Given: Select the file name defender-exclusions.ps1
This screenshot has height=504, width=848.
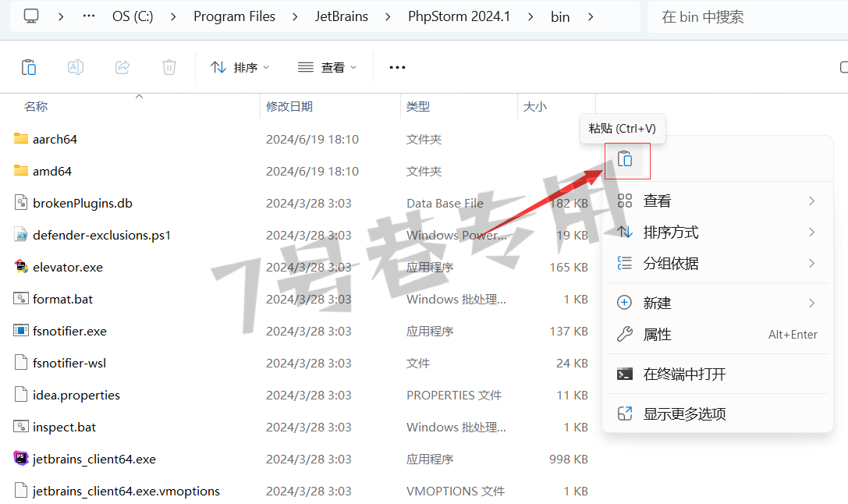Looking at the screenshot, I should pyautogui.click(x=101, y=236).
